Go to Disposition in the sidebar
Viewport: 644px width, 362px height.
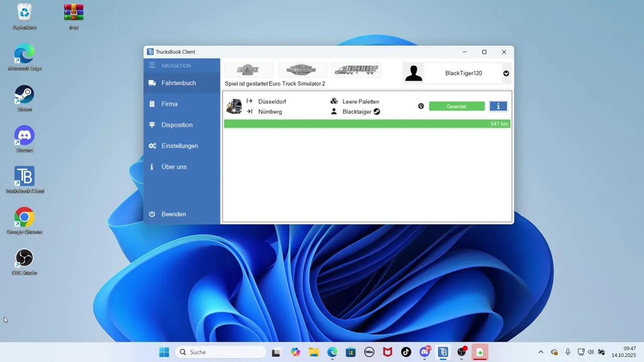click(182, 125)
